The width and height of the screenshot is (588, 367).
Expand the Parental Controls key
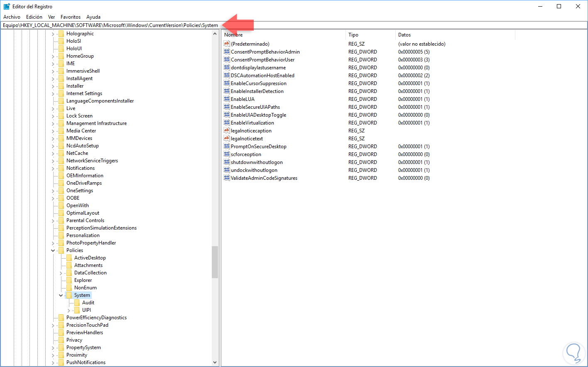click(x=53, y=221)
